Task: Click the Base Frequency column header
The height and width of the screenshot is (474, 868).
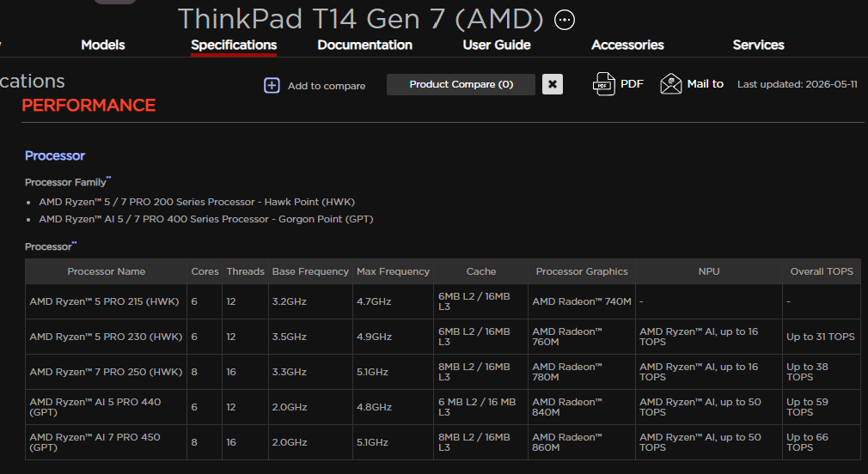Action: pyautogui.click(x=310, y=271)
